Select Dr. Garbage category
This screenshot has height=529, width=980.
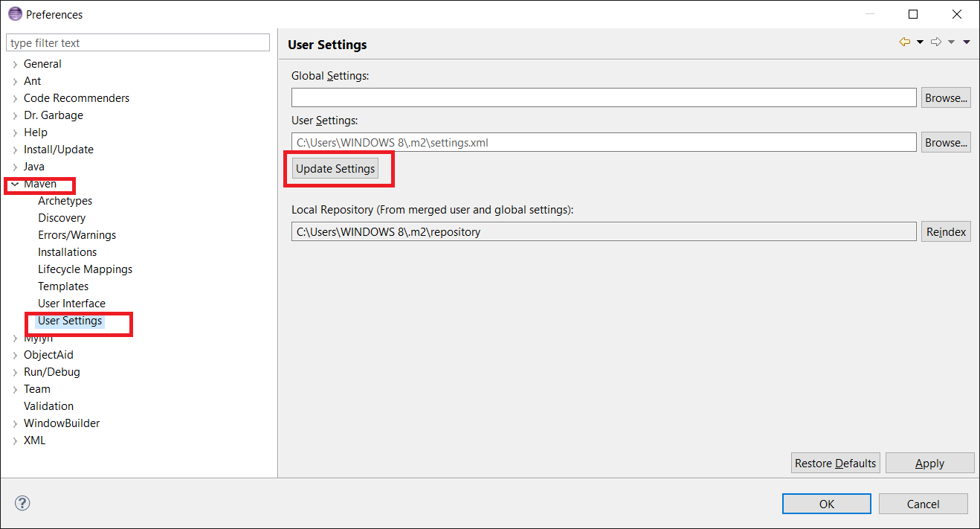coord(54,115)
